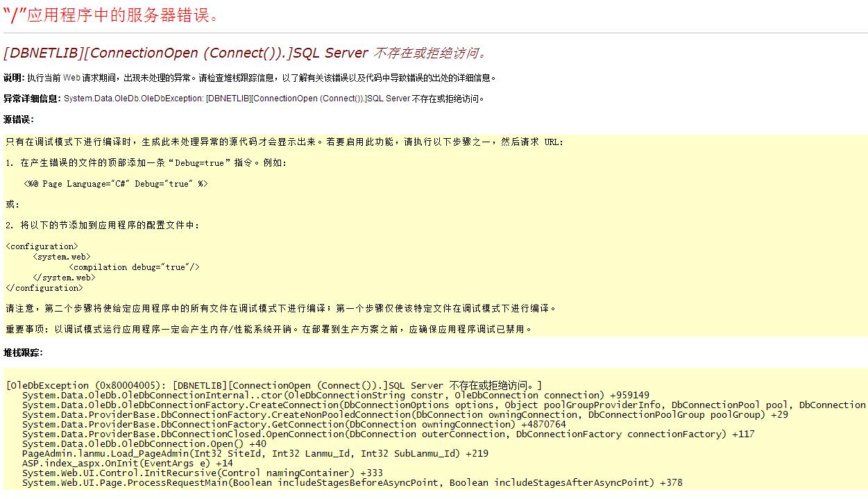
Task: Click the 重要事项 debug mode warning line
Action: tap(269, 329)
